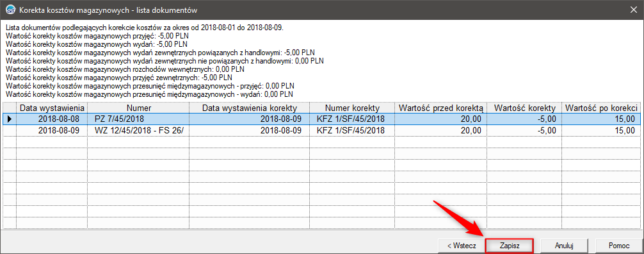Image resolution: width=644 pixels, height=254 pixels.
Task: Open help with the Pomoc button
Action: click(x=619, y=246)
